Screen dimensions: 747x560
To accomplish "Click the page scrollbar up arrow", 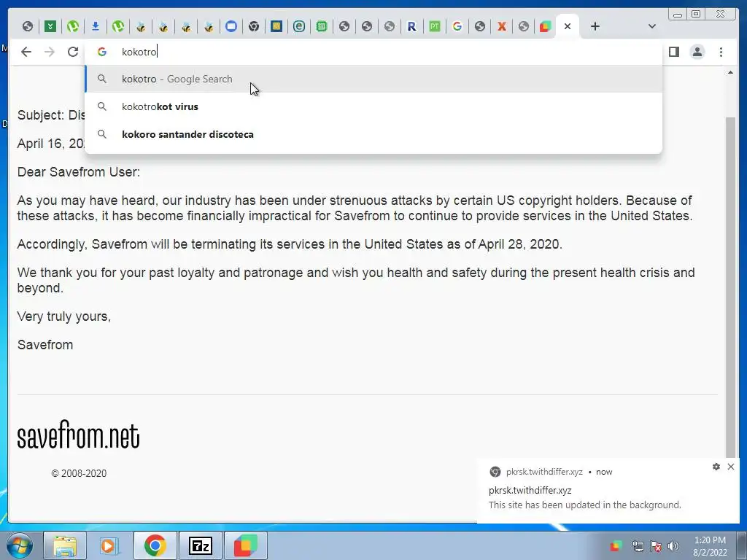I will (x=730, y=72).
